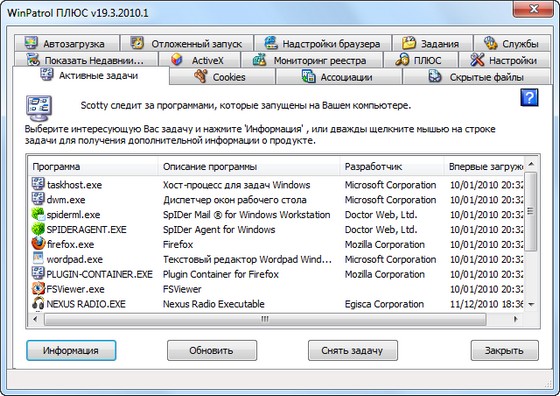Select the taskhost.exe entry icon
Screen dimensions: 560x396
[38, 184]
